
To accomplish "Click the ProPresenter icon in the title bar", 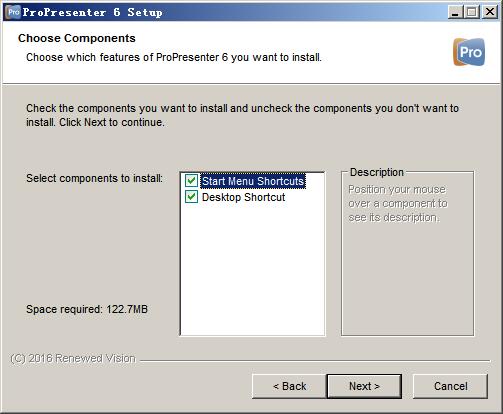I will coord(13,12).
